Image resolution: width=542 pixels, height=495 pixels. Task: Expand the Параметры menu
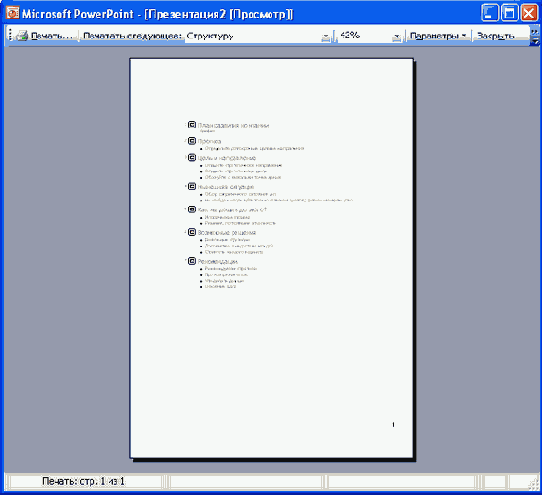pos(438,36)
